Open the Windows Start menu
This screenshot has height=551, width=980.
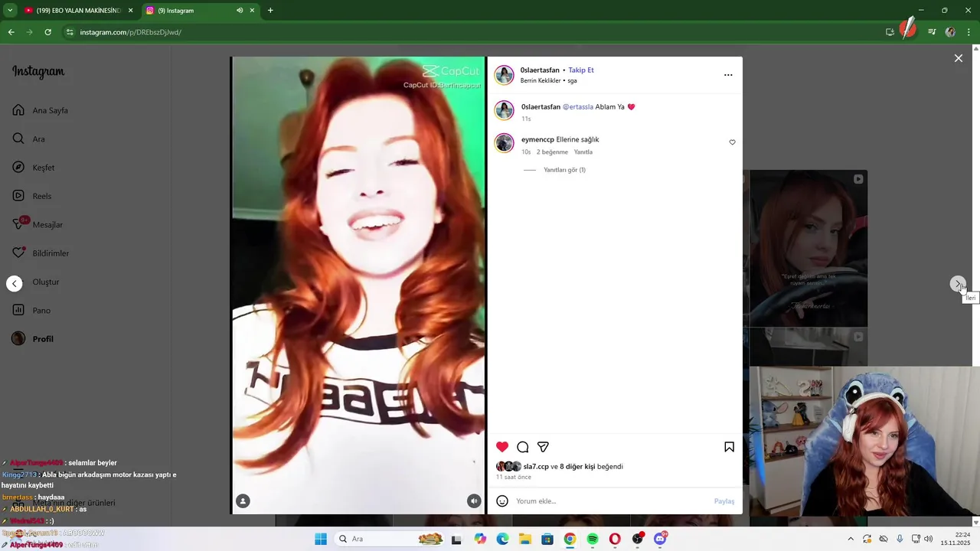(321, 539)
